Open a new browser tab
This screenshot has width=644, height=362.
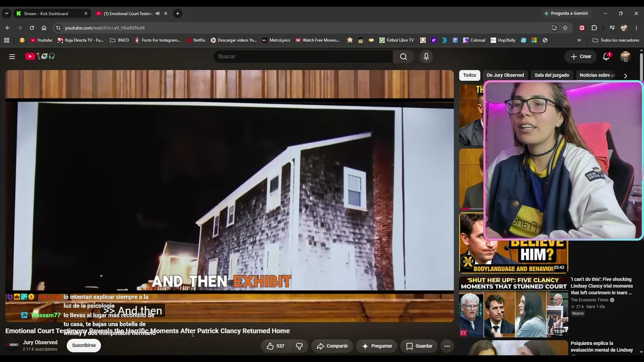click(x=178, y=14)
